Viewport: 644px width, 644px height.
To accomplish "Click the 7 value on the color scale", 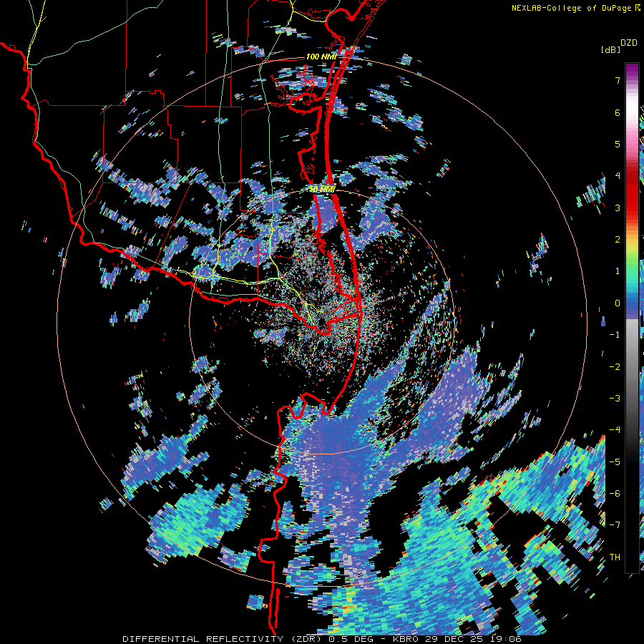I will click(x=618, y=80).
